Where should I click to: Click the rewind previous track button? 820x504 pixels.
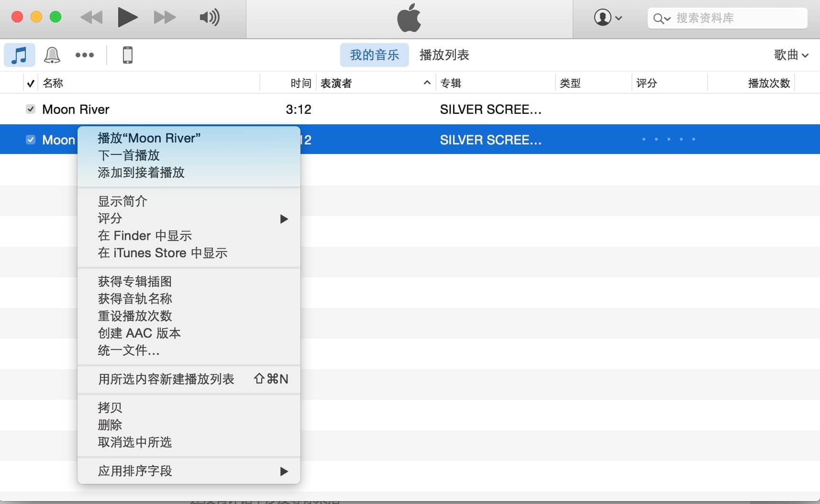coord(91,18)
